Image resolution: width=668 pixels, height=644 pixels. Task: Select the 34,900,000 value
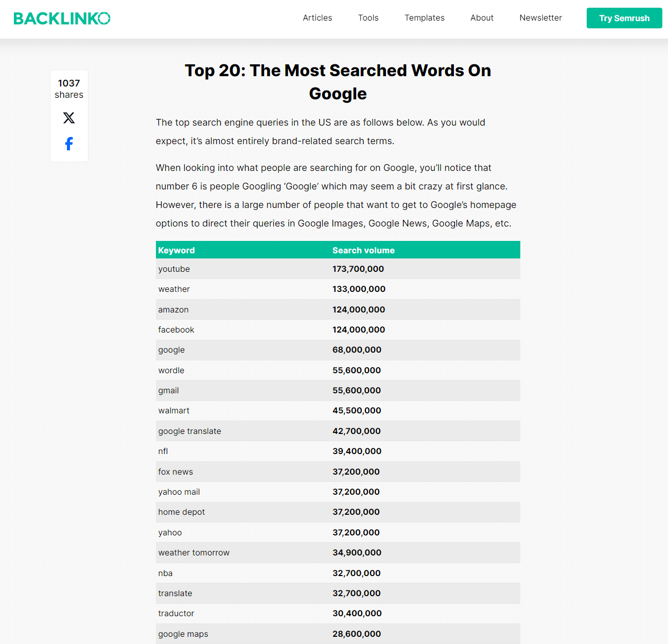[357, 552]
